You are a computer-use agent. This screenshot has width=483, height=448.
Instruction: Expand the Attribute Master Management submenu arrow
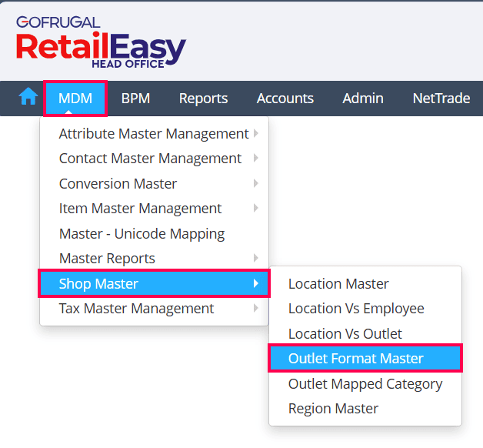click(x=255, y=133)
